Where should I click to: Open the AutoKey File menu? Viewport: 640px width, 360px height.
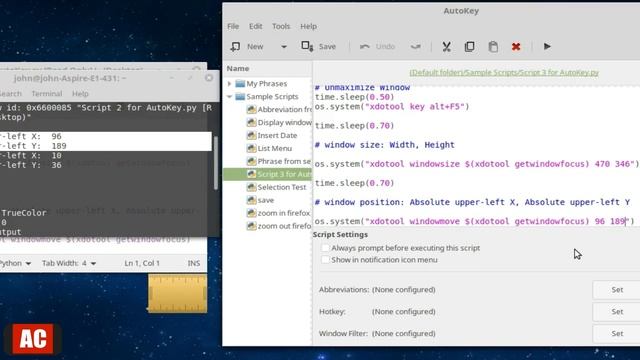click(x=233, y=26)
